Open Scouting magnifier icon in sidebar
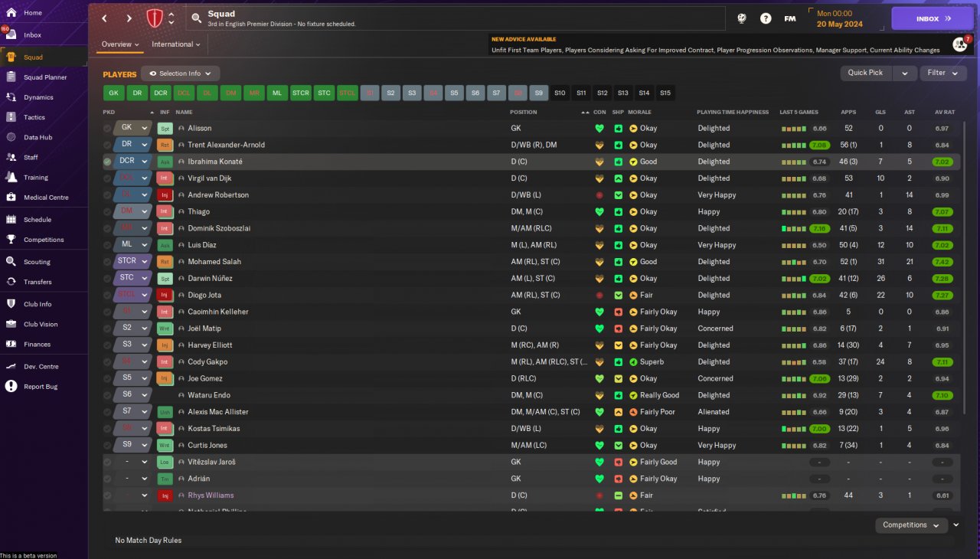Image resolution: width=980 pixels, height=559 pixels. tap(11, 261)
